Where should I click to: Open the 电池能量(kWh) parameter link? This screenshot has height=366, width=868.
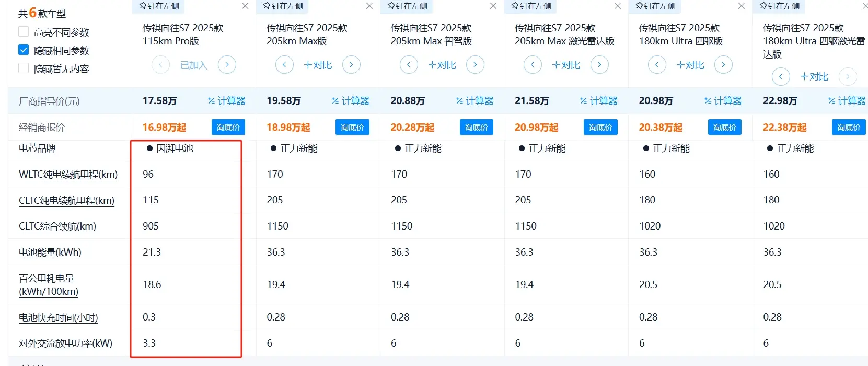coord(50,252)
